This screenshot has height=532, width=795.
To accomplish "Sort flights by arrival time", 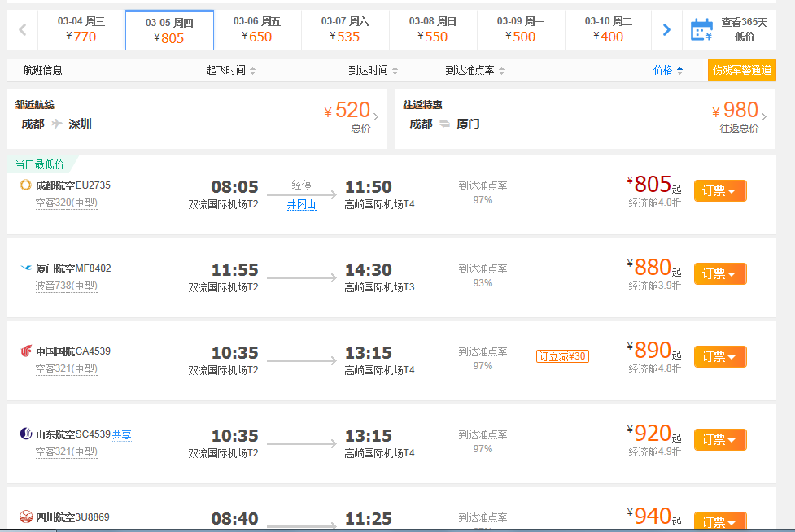I will (x=373, y=71).
